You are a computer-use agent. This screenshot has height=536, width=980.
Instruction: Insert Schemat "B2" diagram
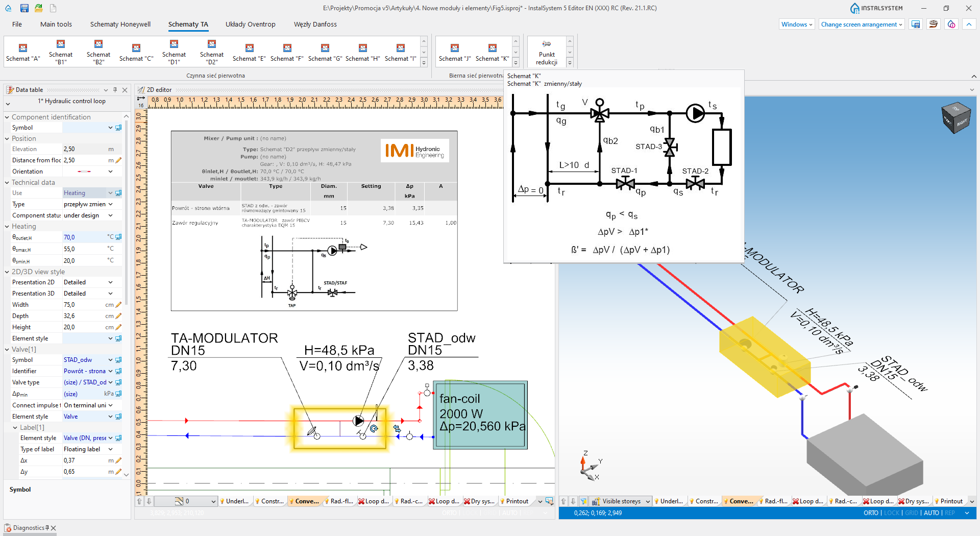tap(99, 52)
